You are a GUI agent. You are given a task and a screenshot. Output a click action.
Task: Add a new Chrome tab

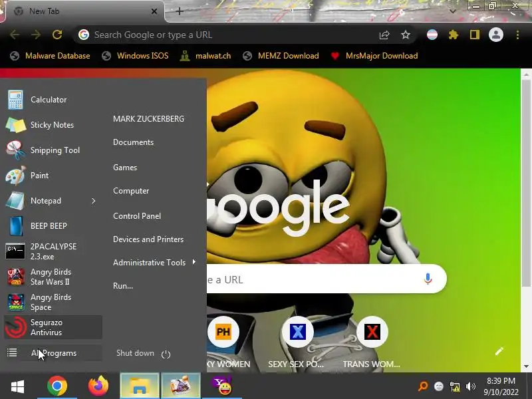pos(180,11)
